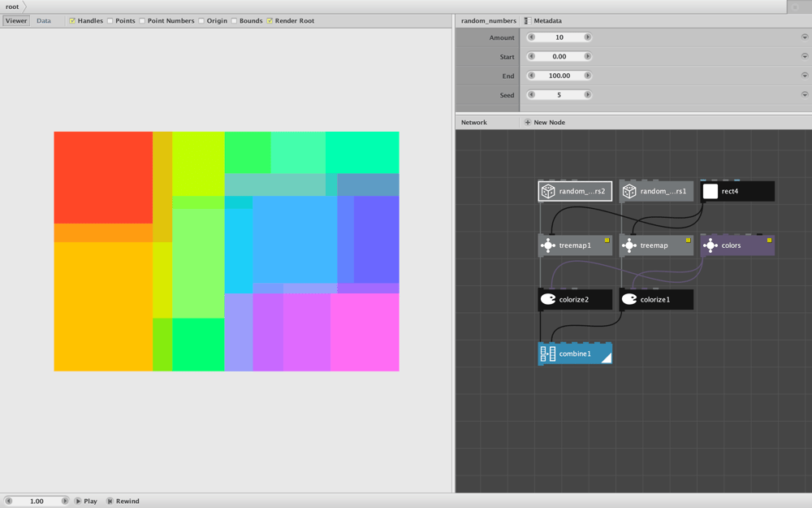The width and height of the screenshot is (812, 508).
Task: Select the colorize2 palette icon
Action: [548, 299]
